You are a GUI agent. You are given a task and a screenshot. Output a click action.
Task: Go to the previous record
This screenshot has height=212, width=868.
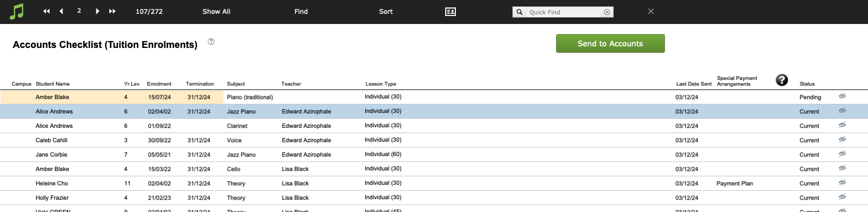[61, 11]
